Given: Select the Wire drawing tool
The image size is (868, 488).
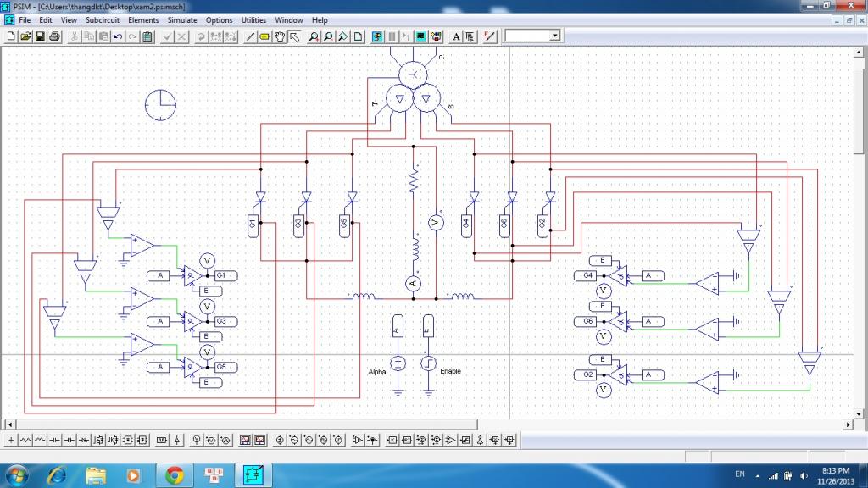Looking at the screenshot, I should 250,36.
